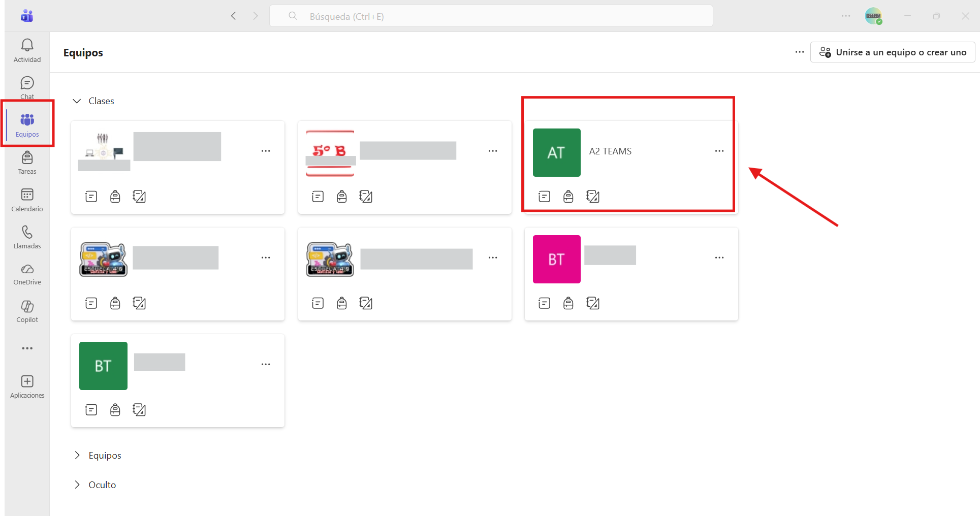This screenshot has height=516, width=980.
Task: Click the green AT team avatar
Action: click(x=556, y=152)
